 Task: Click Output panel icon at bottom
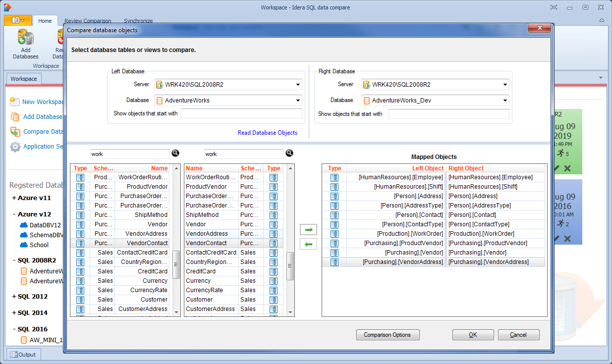tap(13, 355)
